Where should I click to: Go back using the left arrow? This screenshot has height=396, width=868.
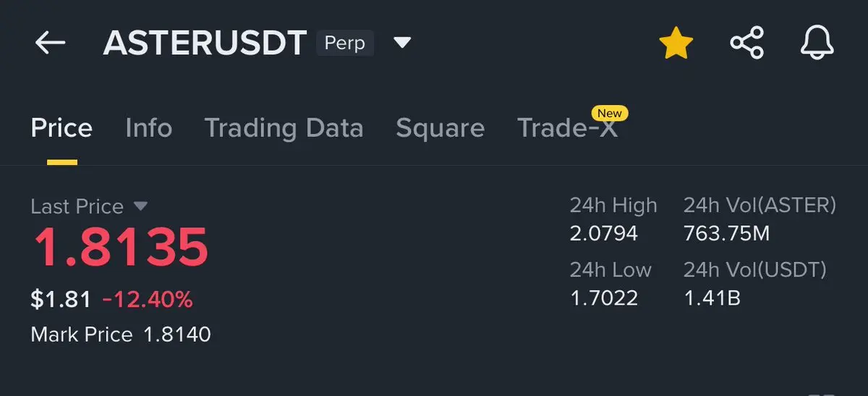pyautogui.click(x=50, y=43)
